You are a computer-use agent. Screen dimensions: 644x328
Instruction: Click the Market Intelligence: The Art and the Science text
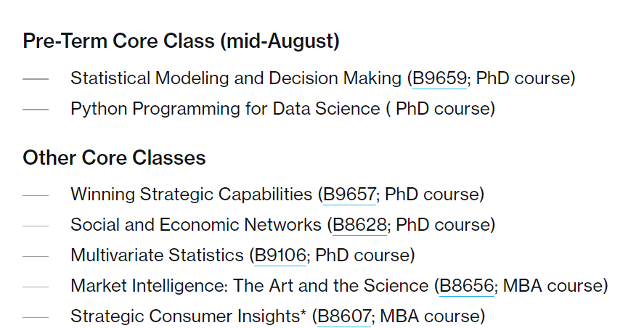coord(250,286)
